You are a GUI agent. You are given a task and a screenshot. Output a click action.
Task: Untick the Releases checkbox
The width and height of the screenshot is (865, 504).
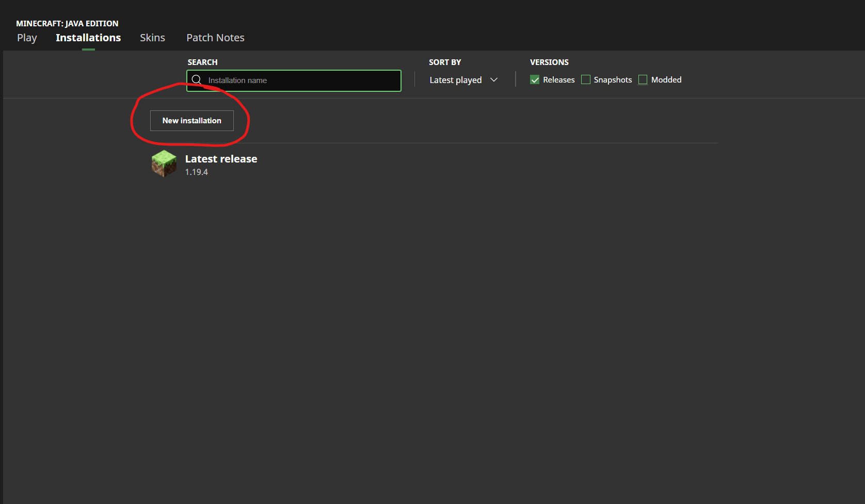tap(535, 79)
